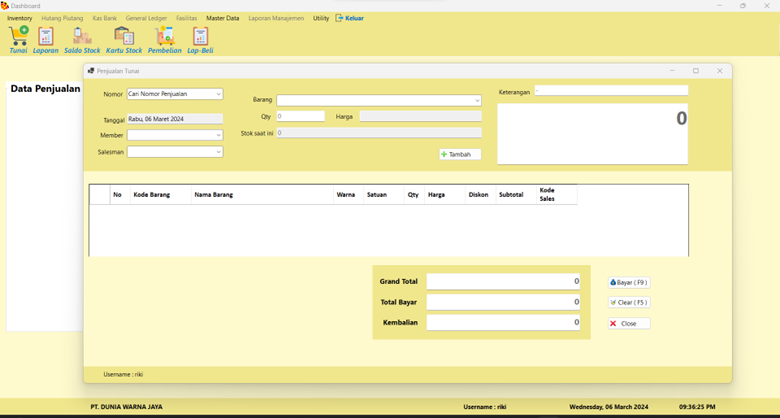This screenshot has width=780, height=418.
Task: Maximize the Penjualan Tunai window
Action: click(696, 71)
